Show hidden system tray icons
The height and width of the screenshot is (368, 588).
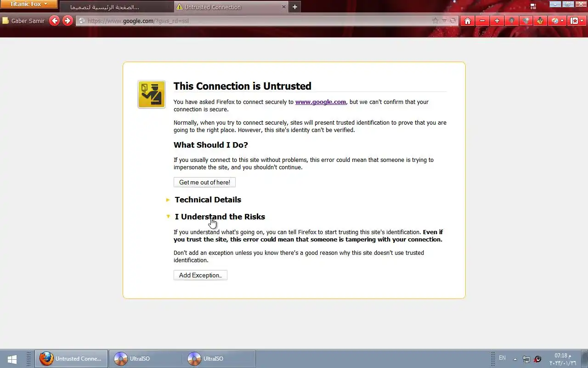coord(515,359)
